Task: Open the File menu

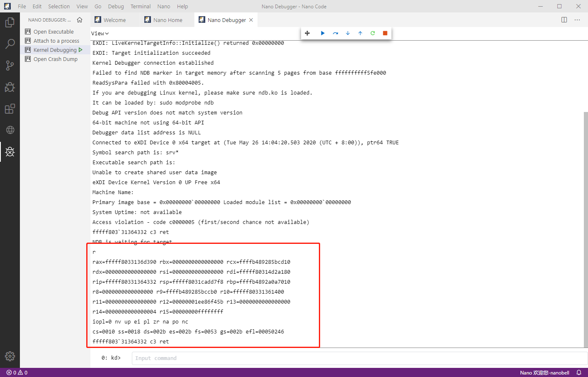Action: [22, 6]
